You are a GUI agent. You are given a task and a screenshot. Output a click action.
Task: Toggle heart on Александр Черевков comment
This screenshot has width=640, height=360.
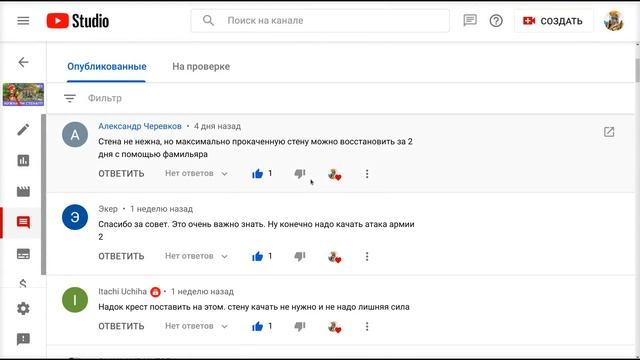tap(334, 174)
